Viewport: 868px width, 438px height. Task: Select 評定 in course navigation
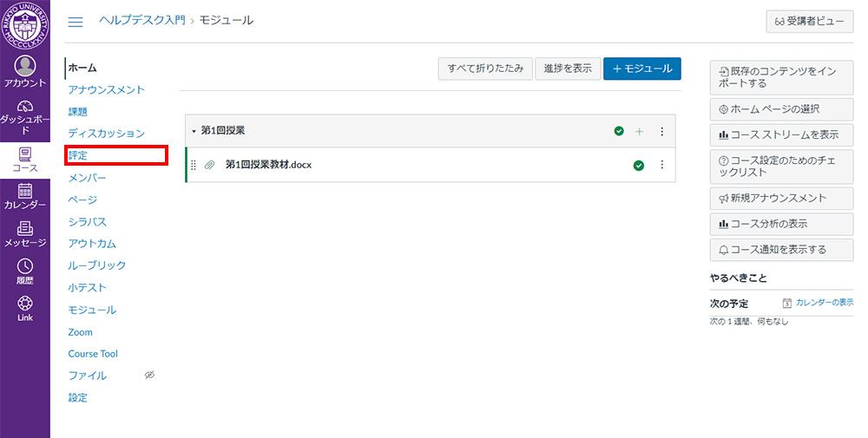(x=78, y=155)
